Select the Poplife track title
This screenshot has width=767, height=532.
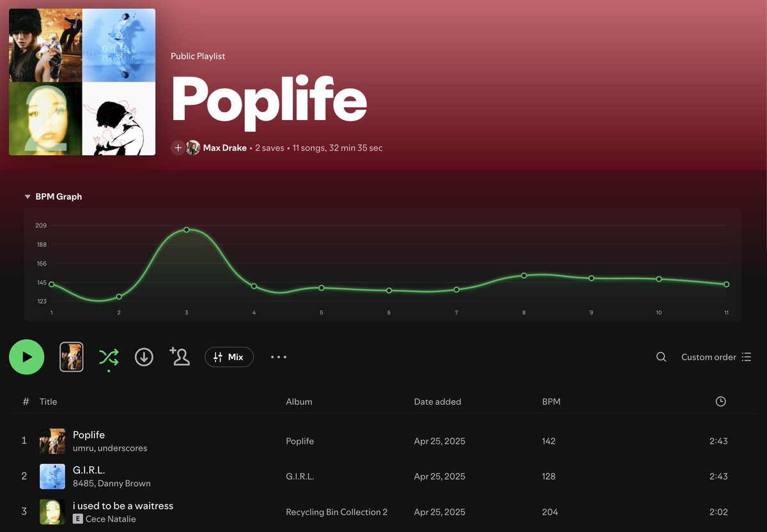point(89,435)
